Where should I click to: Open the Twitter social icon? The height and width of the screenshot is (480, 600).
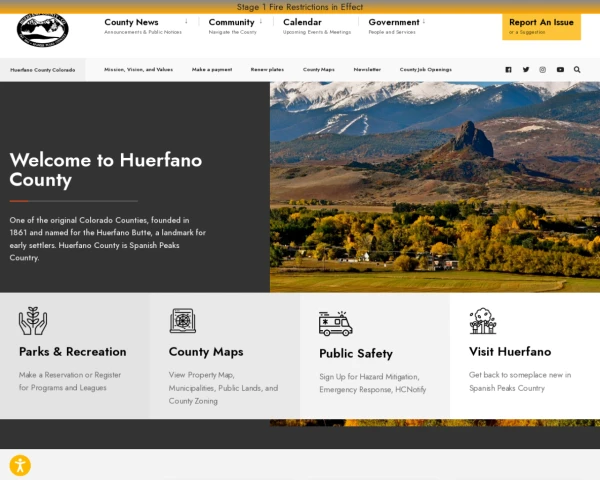(x=526, y=70)
